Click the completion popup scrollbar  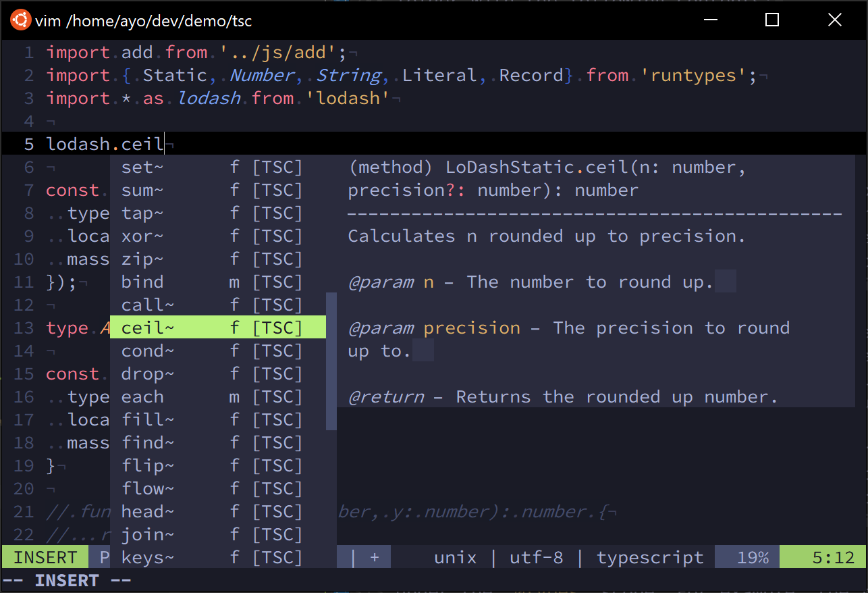(x=330, y=358)
